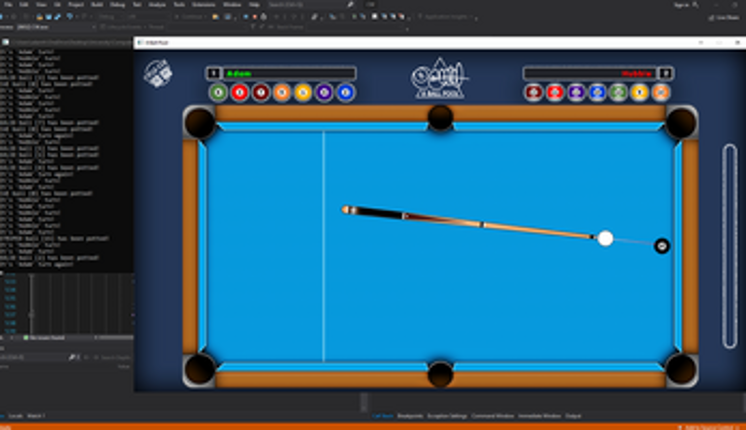Select the purple striped ball in Robbie's row
This screenshot has height=430, width=746.
(576, 92)
